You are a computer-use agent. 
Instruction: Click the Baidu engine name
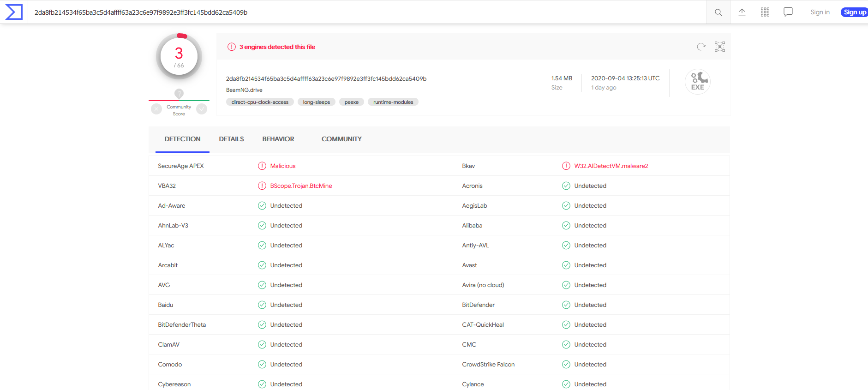tap(166, 305)
